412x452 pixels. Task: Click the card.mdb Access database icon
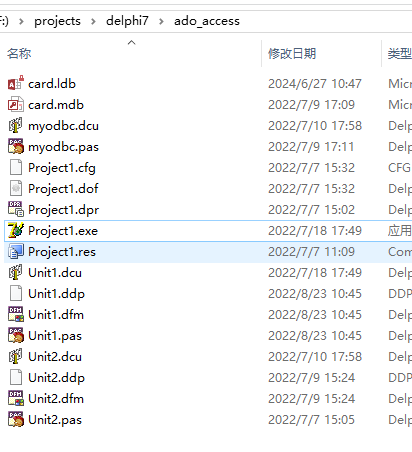[x=16, y=104]
